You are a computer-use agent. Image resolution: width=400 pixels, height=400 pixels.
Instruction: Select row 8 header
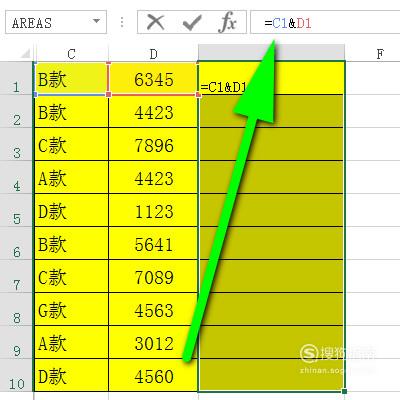coord(16,309)
